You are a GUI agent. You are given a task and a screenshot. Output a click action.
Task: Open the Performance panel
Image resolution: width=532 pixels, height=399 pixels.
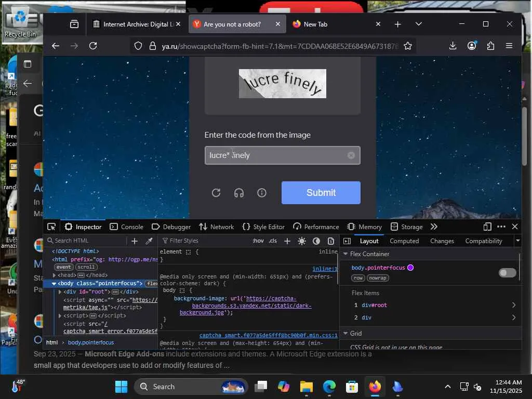click(x=316, y=227)
